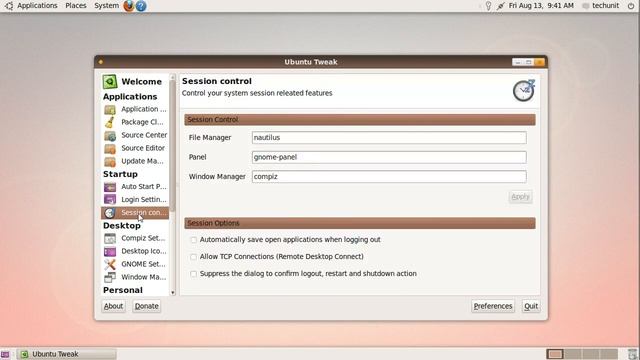Open Update Manager icon
Image resolution: width=640 pixels, height=360 pixels.
[x=110, y=161]
